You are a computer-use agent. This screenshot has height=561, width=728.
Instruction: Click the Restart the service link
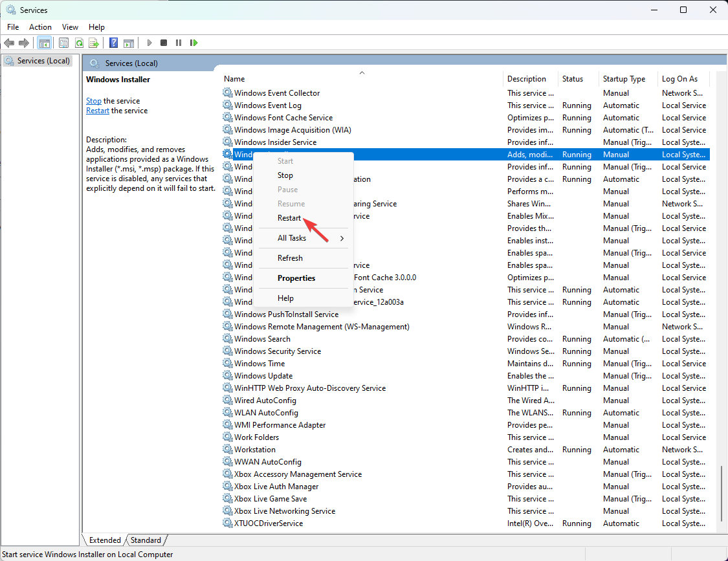tap(98, 111)
